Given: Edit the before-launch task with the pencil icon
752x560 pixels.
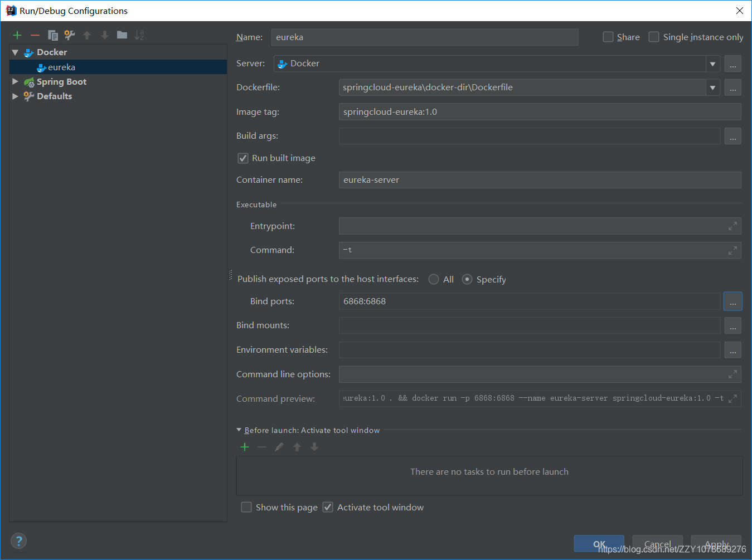Looking at the screenshot, I should tap(279, 447).
